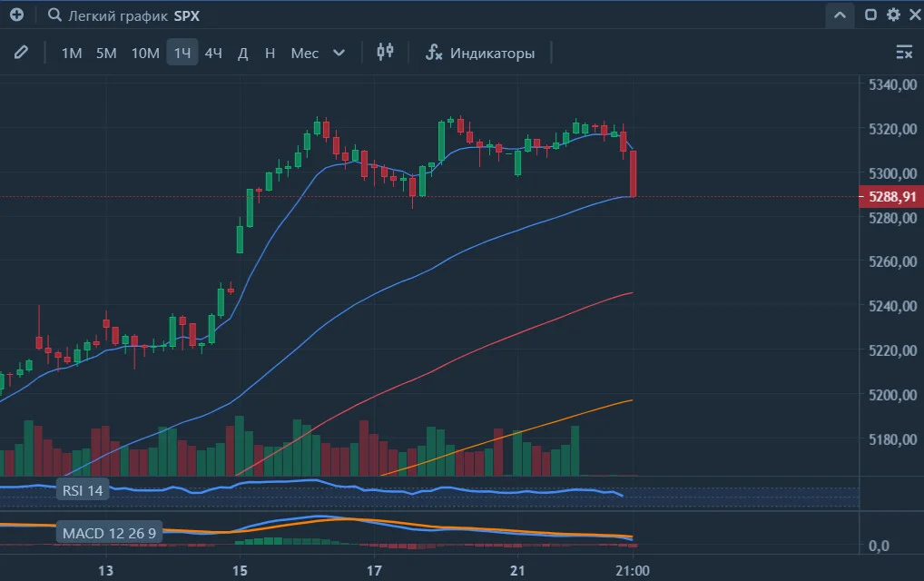Click the 5340,00 price axis label
Viewport: 924px width, 581px height.
coord(893,84)
